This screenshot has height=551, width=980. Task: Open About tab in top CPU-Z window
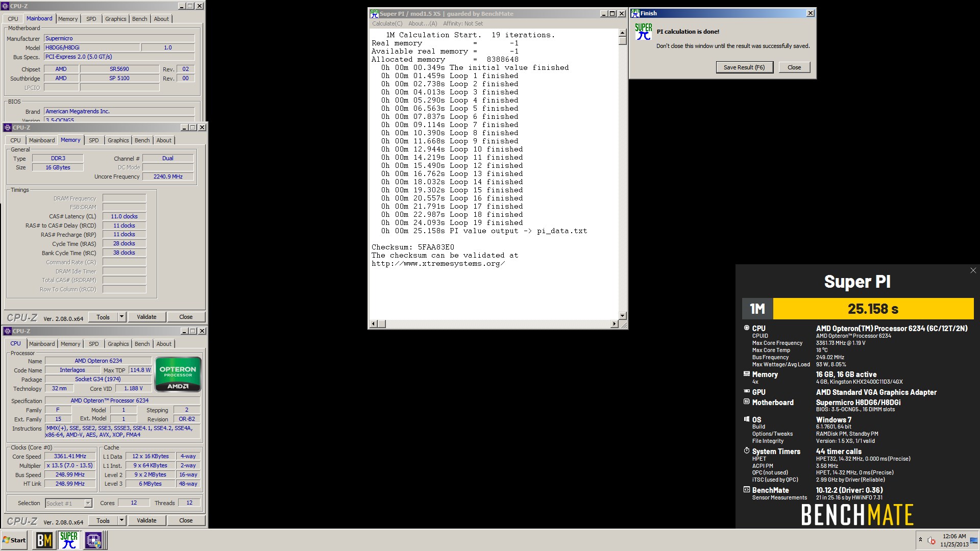point(161,19)
